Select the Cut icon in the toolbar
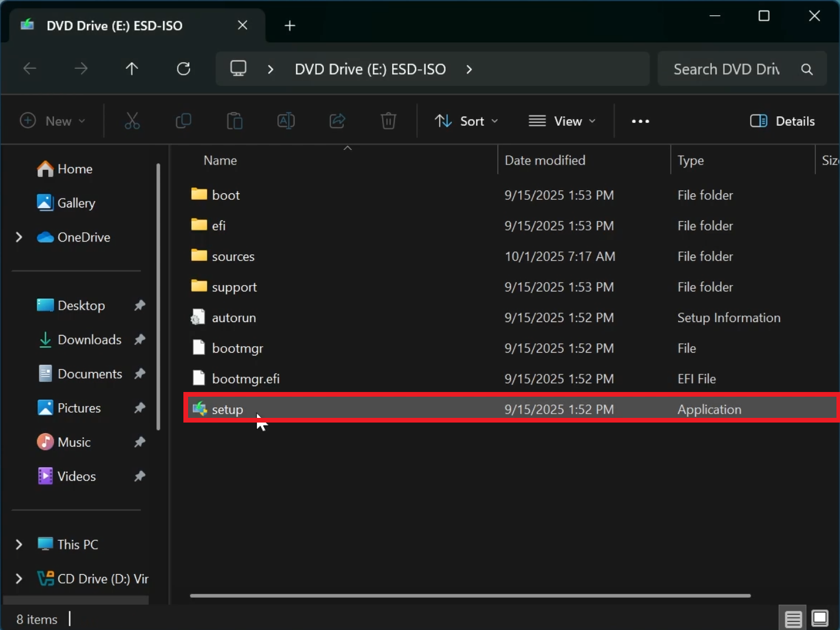 pyautogui.click(x=132, y=120)
